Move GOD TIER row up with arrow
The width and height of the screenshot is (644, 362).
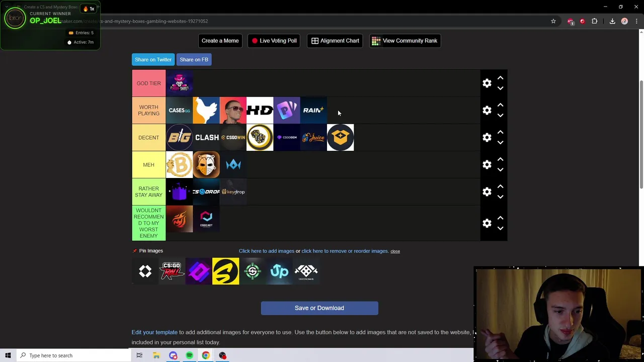tap(500, 78)
